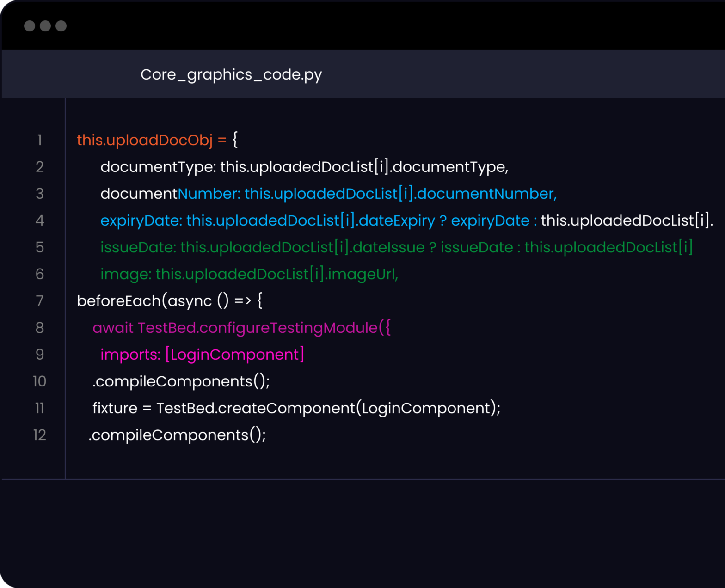The height and width of the screenshot is (588, 725).
Task: Click the leftmost gray window dot
Action: [30, 26]
